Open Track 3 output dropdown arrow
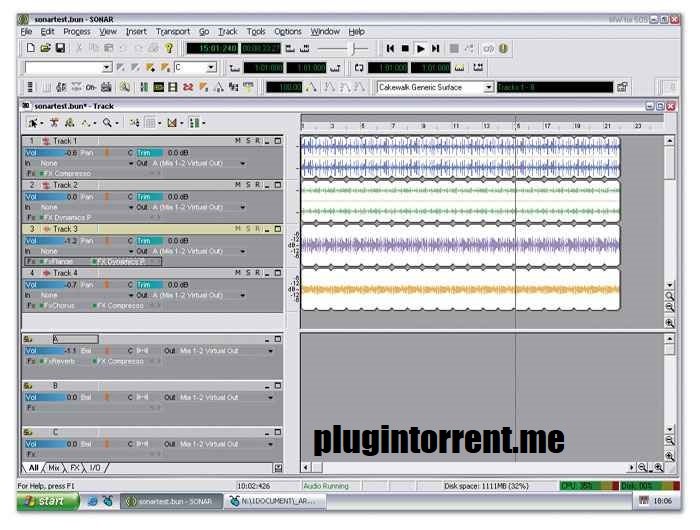The height and width of the screenshot is (530, 700). [x=242, y=251]
